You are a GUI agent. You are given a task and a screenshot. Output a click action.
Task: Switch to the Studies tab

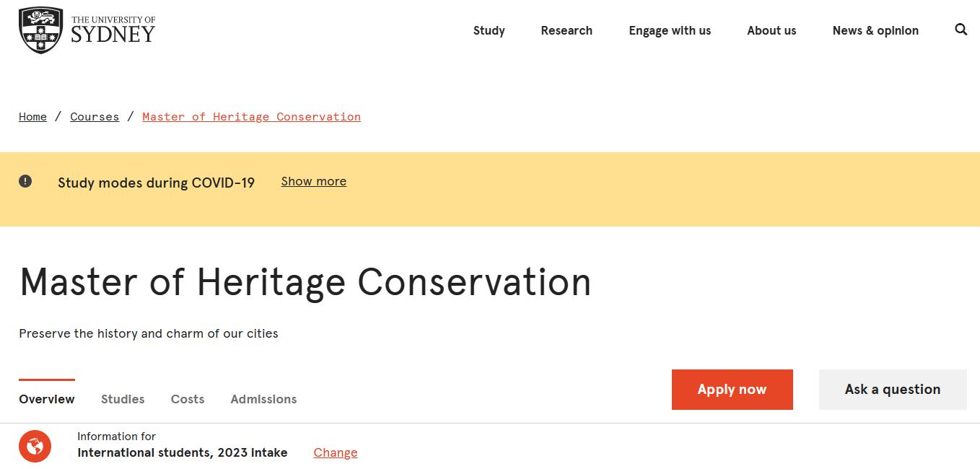[x=123, y=399]
